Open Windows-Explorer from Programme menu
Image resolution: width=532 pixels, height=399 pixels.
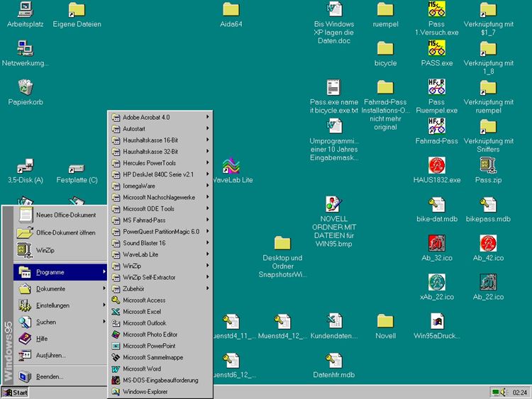pos(160,392)
